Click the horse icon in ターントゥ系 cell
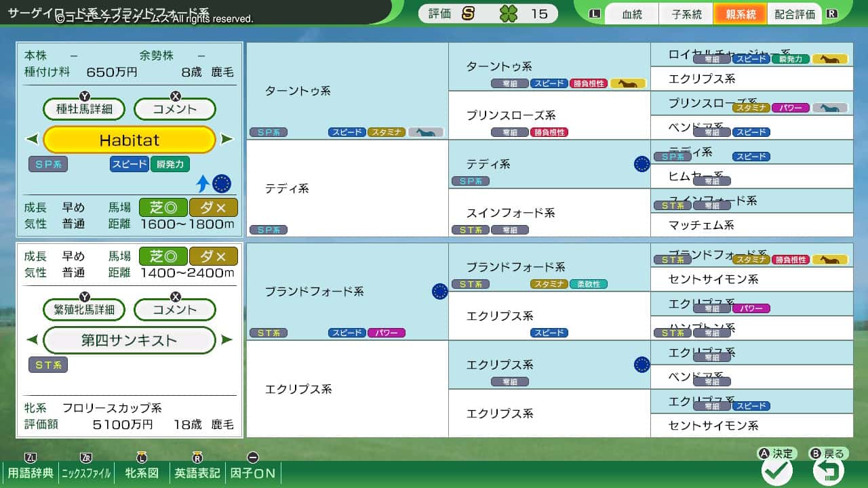Image resolution: width=868 pixels, height=488 pixels. tap(426, 132)
